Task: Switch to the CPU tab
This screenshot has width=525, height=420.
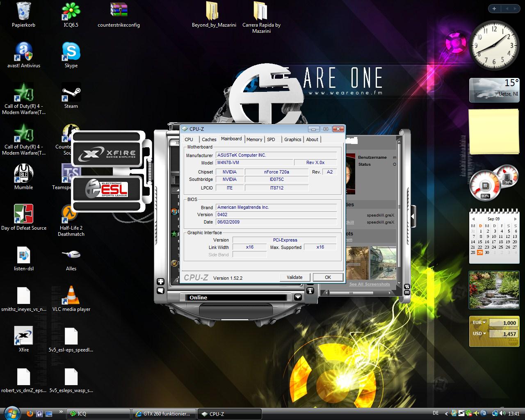Action: tap(189, 139)
